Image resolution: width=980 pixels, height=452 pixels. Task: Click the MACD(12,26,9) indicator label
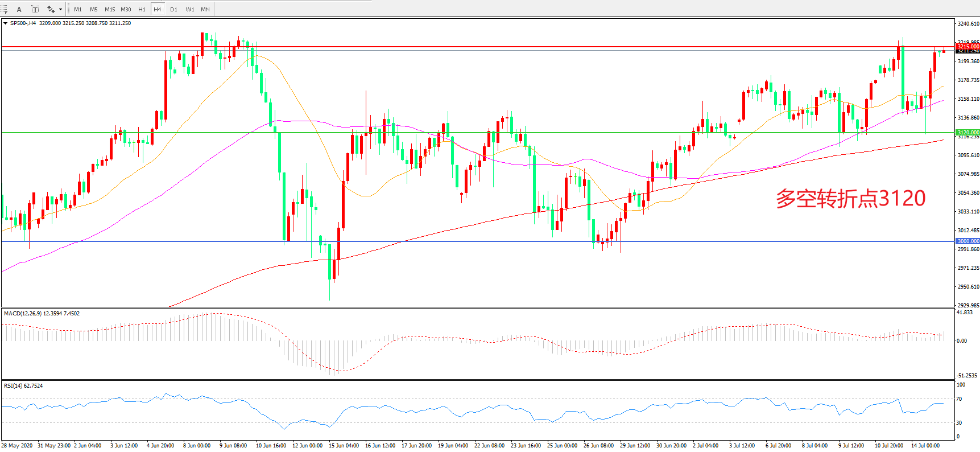click(x=42, y=314)
